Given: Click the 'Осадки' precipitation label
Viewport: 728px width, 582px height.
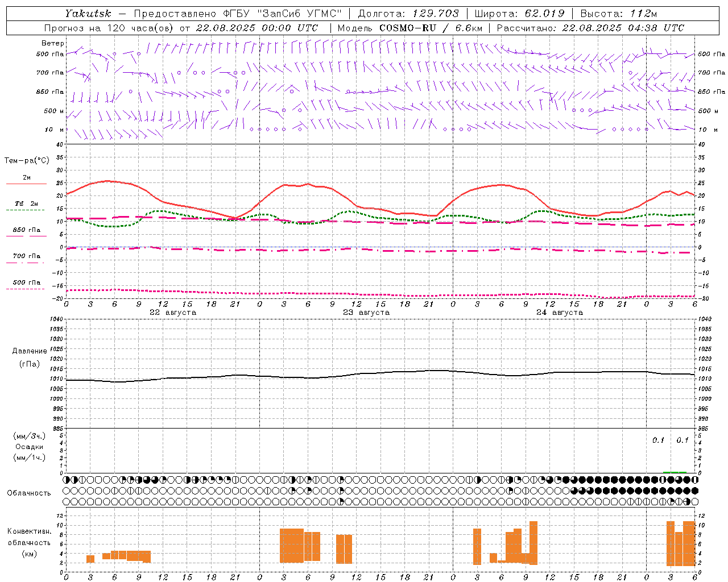Looking at the screenshot, I should [x=30, y=447].
